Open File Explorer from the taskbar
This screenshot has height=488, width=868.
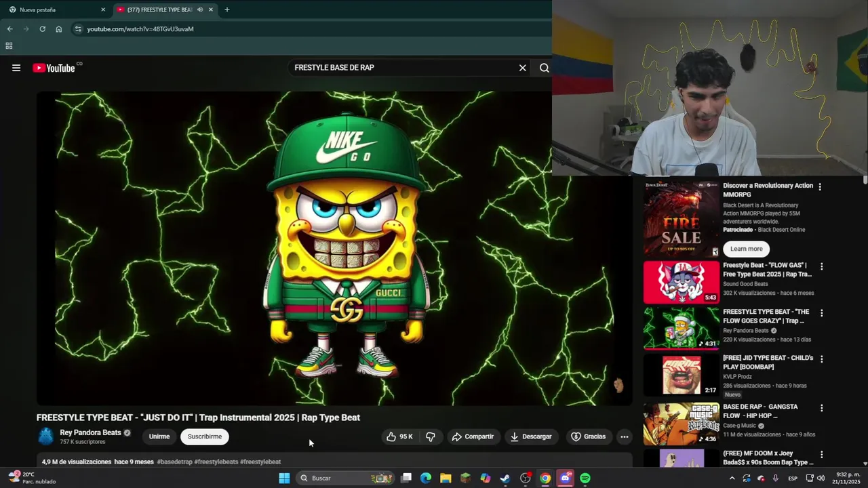pyautogui.click(x=446, y=478)
